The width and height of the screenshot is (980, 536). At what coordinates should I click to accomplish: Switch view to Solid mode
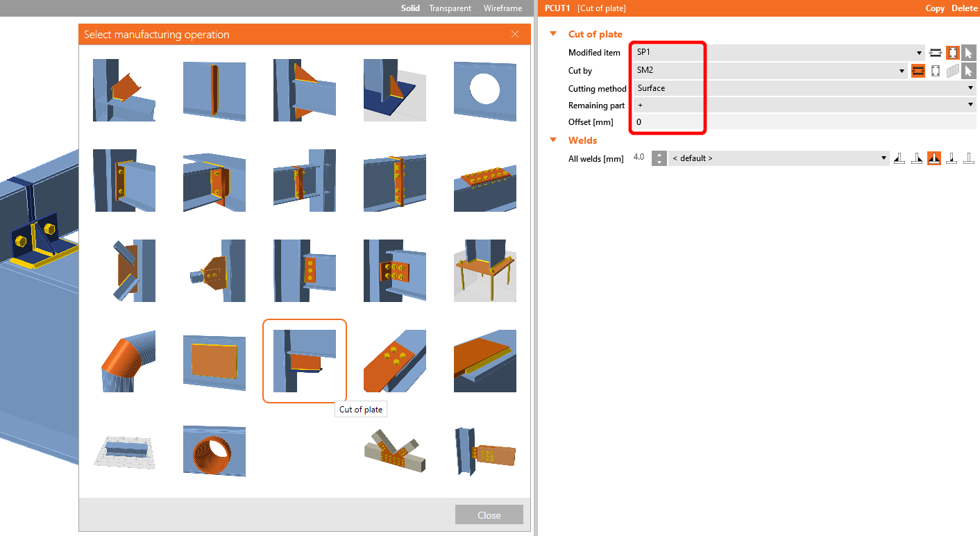point(410,8)
